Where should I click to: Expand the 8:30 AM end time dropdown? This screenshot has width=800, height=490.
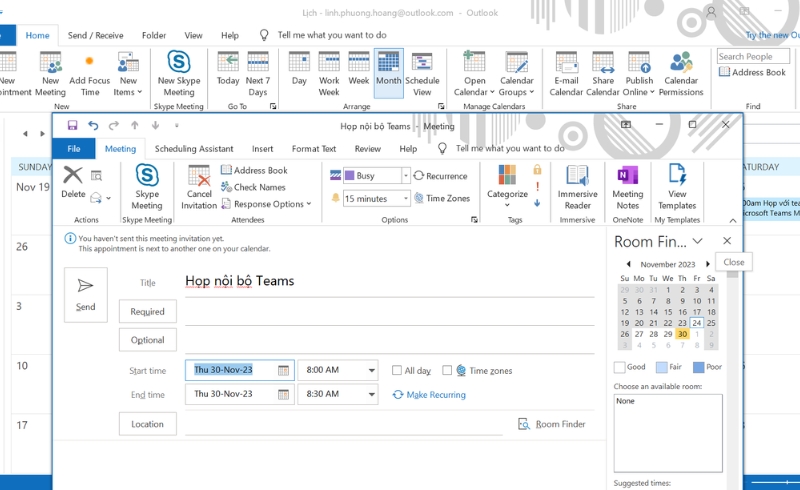click(x=372, y=394)
